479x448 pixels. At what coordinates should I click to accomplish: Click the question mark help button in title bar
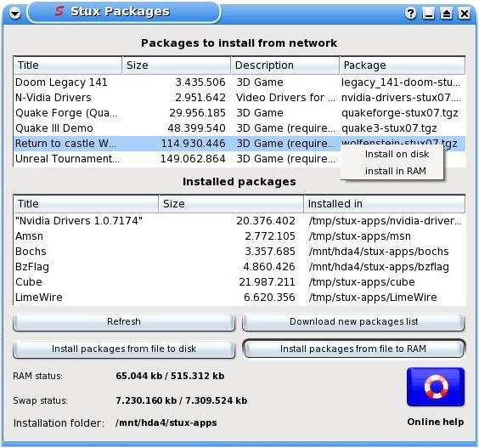coord(410,13)
